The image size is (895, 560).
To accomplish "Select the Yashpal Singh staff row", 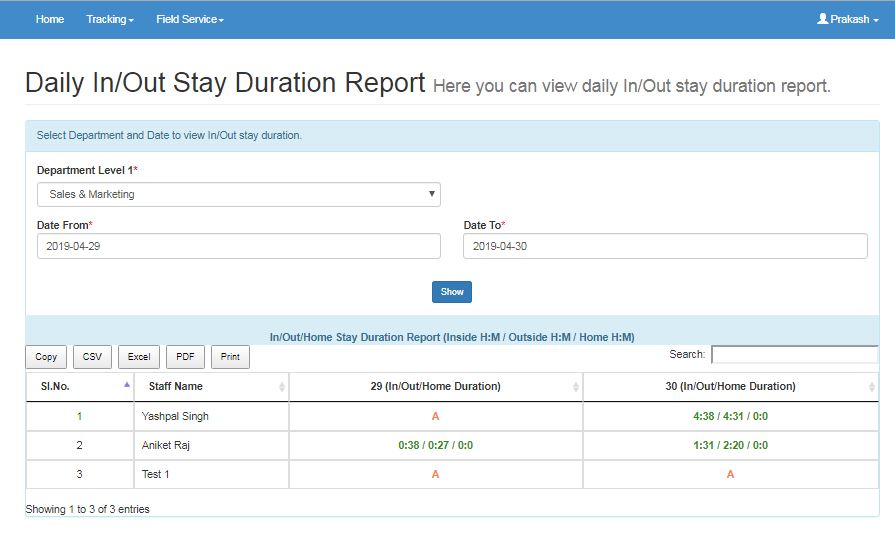I will (175, 416).
